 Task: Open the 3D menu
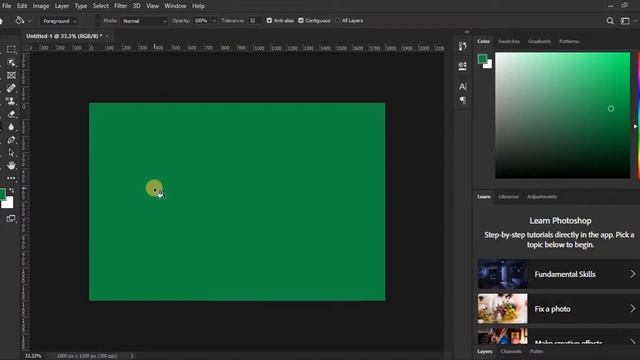(x=137, y=6)
